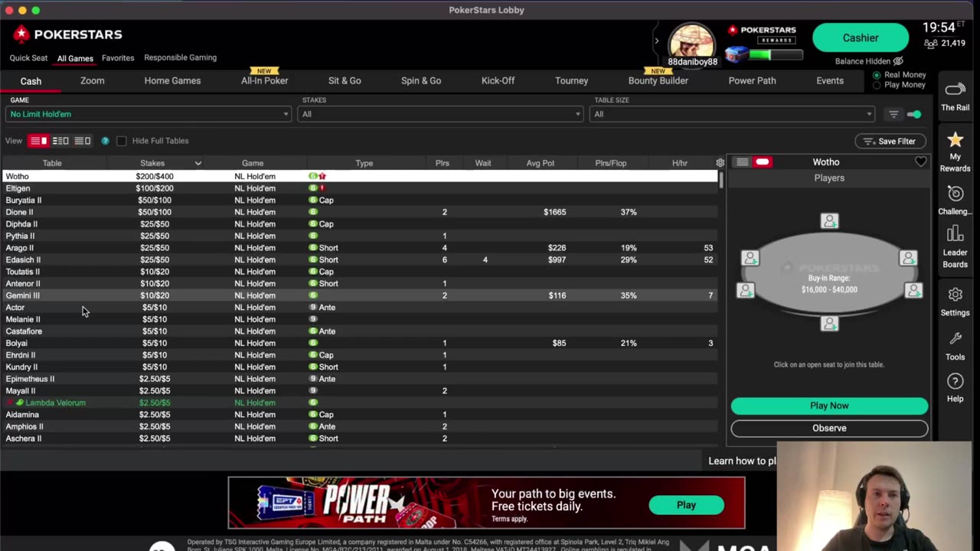
Task: Open the filter options icon
Action: tap(893, 114)
